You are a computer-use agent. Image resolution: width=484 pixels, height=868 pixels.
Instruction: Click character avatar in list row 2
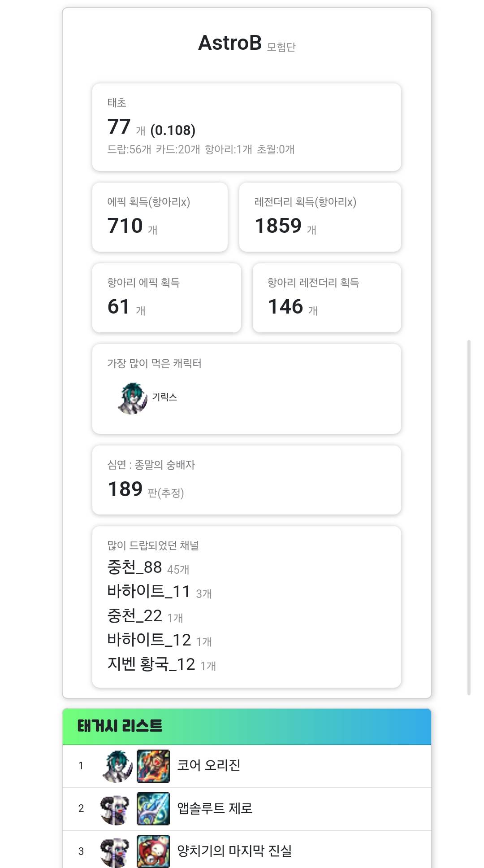click(x=117, y=809)
